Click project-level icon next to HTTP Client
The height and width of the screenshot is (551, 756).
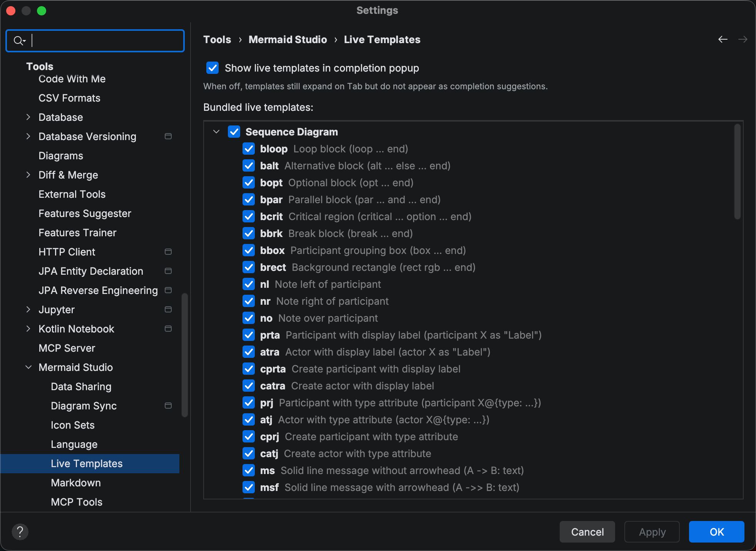coord(168,252)
